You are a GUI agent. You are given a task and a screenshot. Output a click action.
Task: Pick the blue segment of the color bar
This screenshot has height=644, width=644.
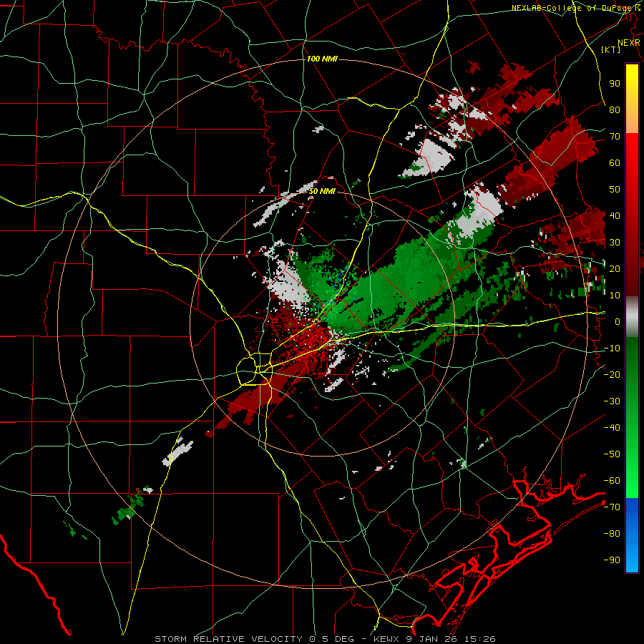tap(632, 535)
